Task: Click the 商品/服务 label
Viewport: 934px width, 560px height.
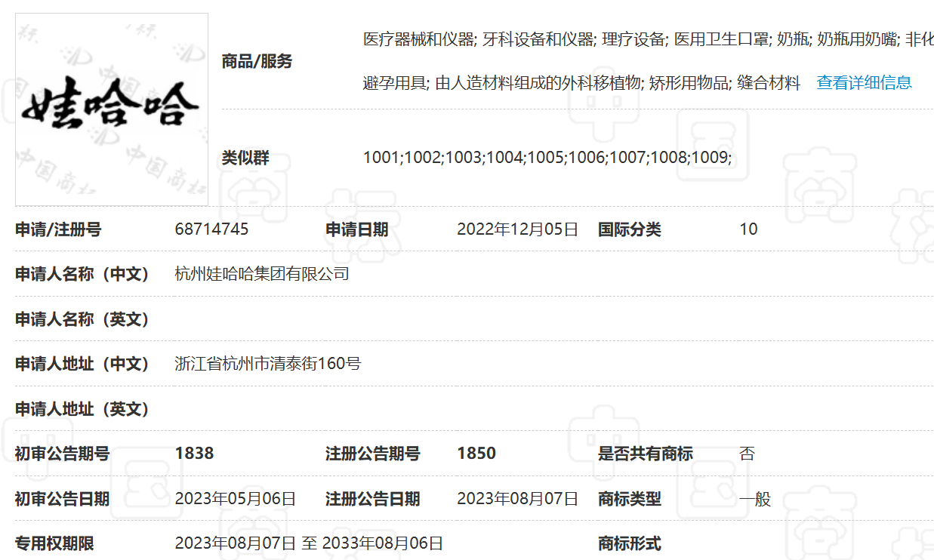Action: (x=257, y=62)
